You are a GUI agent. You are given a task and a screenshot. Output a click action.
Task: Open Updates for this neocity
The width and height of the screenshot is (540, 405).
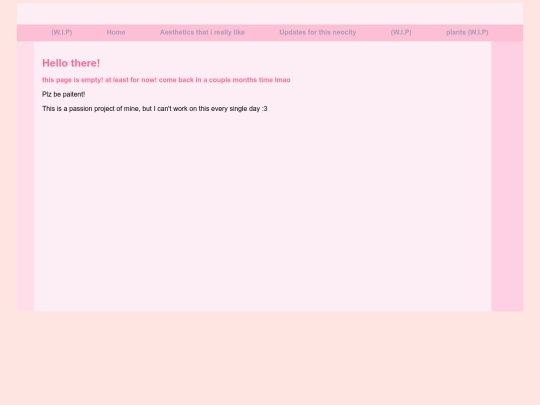tap(318, 32)
